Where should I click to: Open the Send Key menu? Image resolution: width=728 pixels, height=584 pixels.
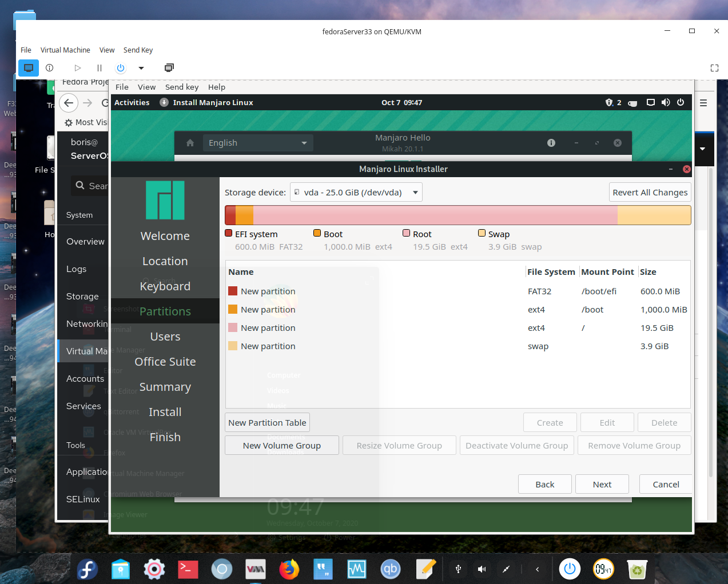[138, 50]
